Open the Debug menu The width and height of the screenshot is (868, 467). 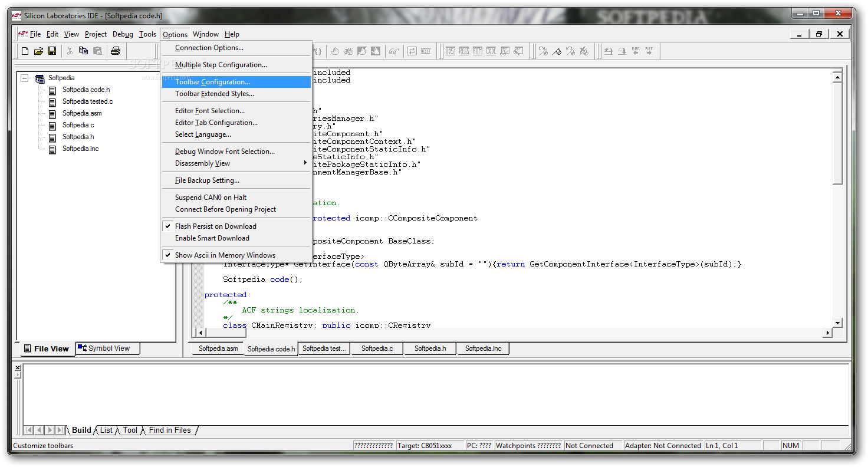pos(123,34)
